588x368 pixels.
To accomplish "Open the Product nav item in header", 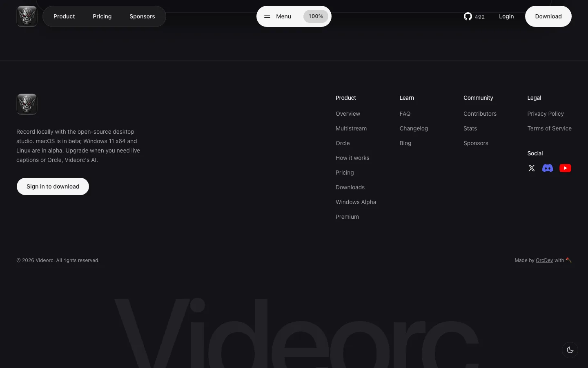I will (64, 16).
